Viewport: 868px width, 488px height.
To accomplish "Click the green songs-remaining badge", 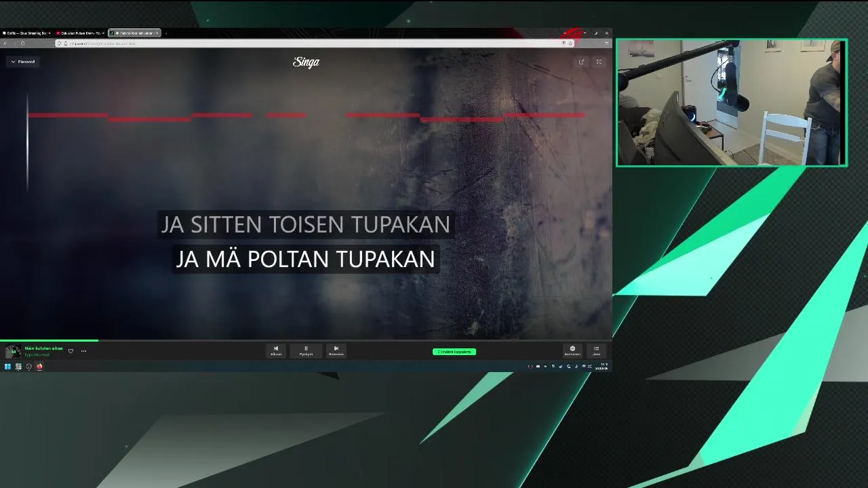I will coord(454,352).
